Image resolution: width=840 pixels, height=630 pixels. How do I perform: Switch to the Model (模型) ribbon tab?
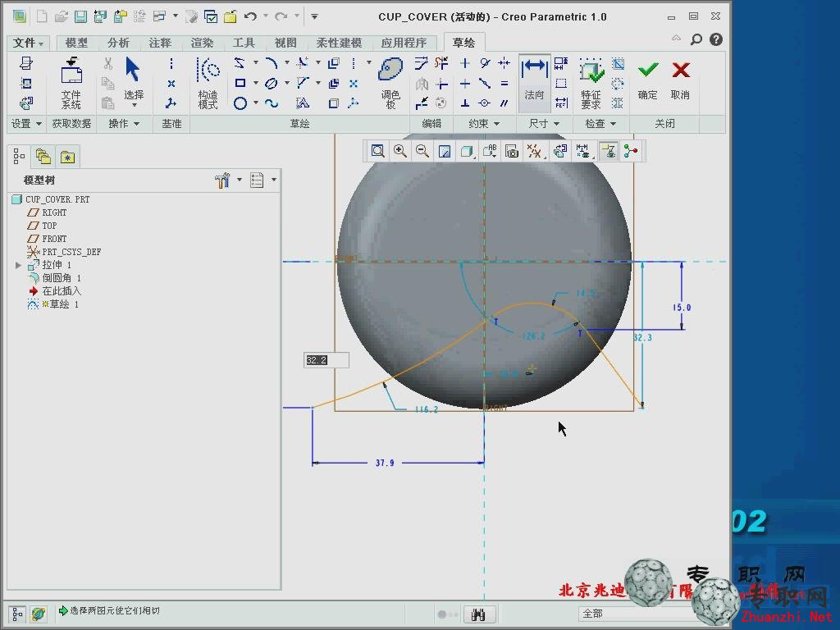[x=76, y=43]
